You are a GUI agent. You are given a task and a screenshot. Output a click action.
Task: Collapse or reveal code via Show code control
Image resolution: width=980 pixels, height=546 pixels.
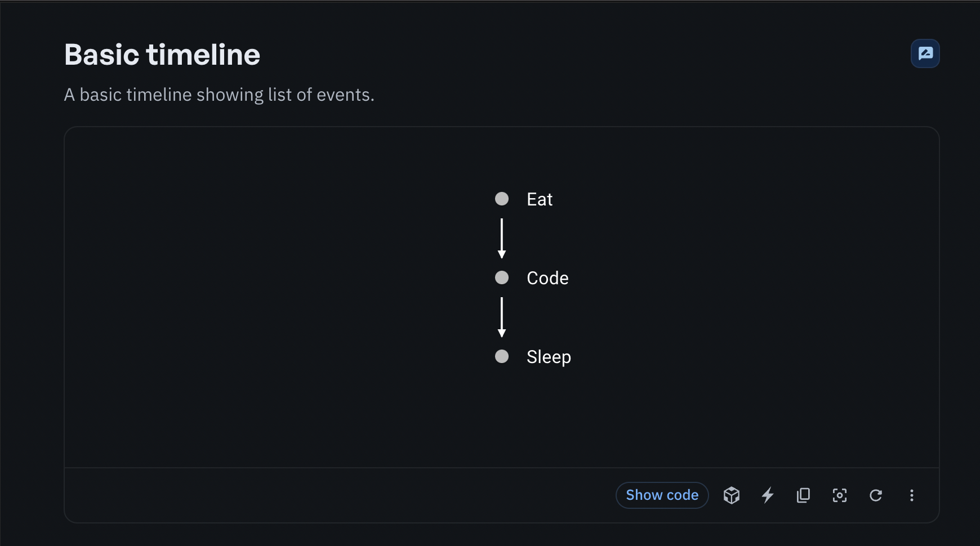[x=662, y=495]
